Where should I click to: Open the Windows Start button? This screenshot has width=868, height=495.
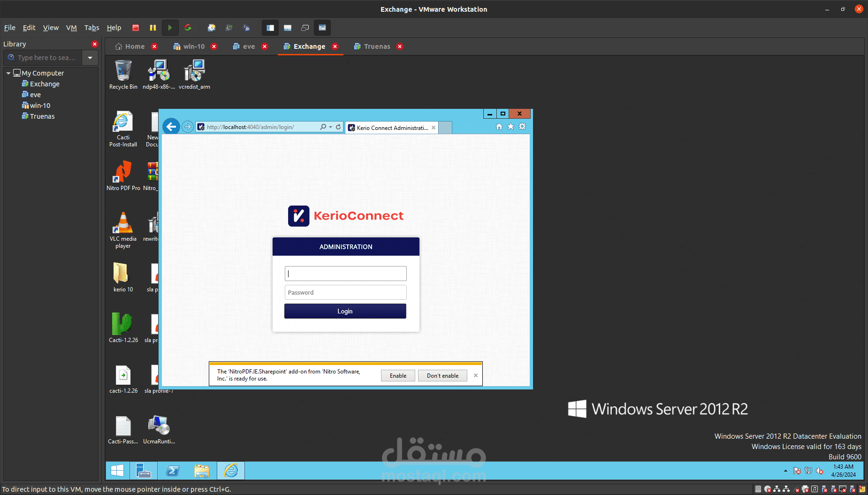point(117,471)
